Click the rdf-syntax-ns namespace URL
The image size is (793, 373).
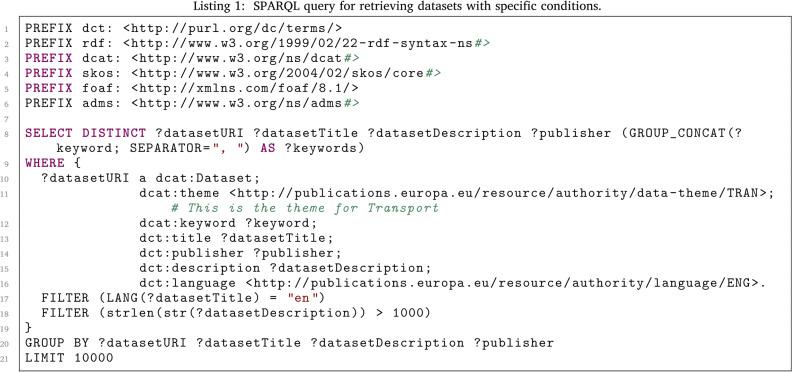[x=306, y=43]
